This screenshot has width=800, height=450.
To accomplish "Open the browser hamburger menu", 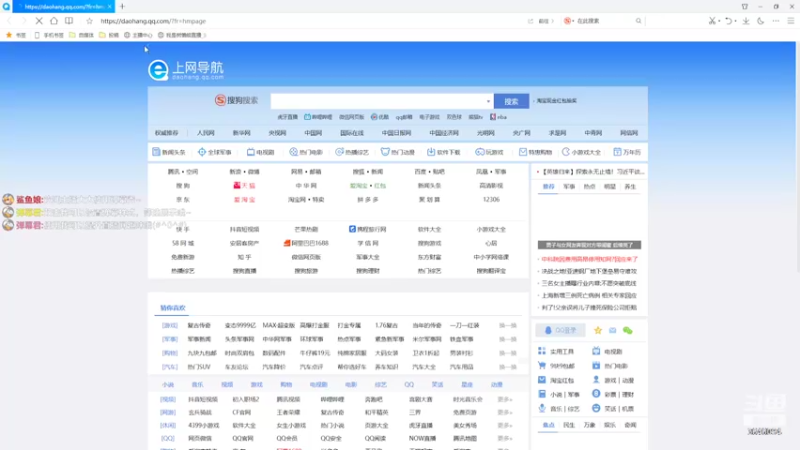I will click(791, 21).
